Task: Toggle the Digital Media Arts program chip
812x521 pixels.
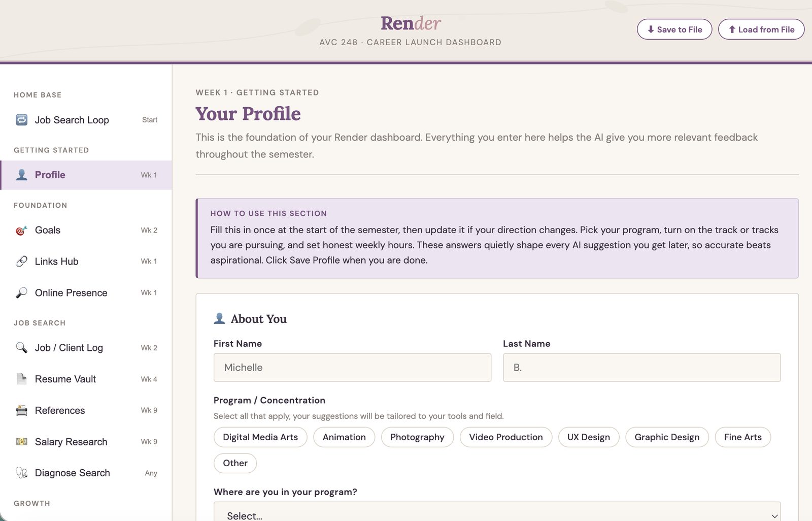Action: (x=260, y=437)
